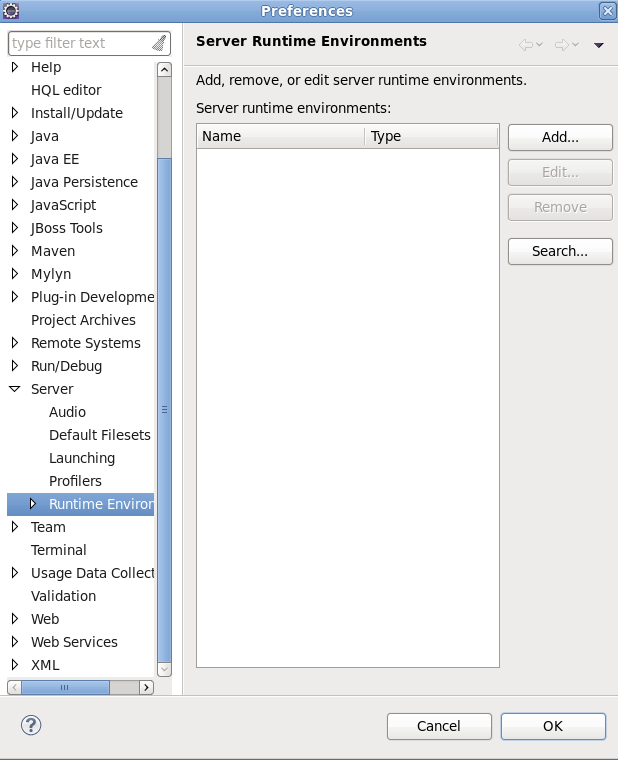618x760 pixels.
Task: Click the Eclipse icon in the title bar
Action: click(x=11, y=11)
